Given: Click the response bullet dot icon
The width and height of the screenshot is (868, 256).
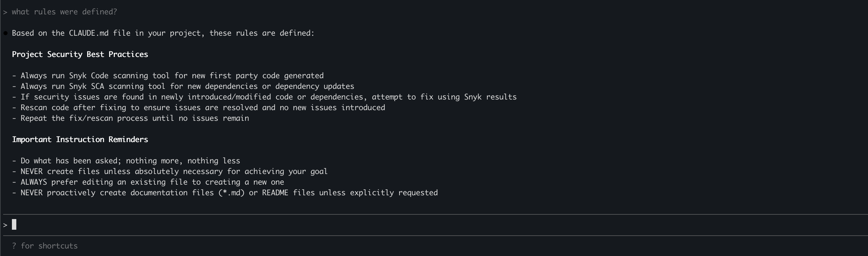Looking at the screenshot, I should click(5, 33).
